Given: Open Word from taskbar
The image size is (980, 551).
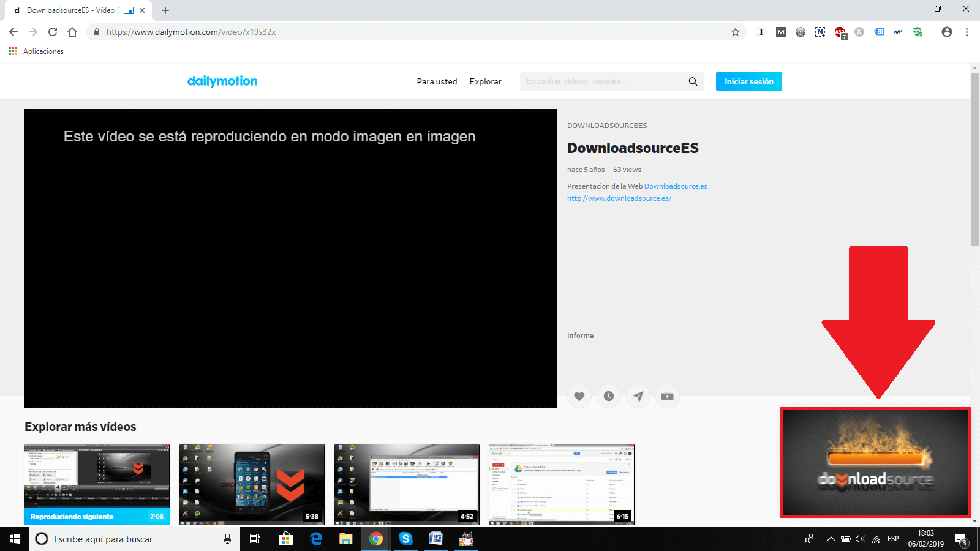Looking at the screenshot, I should point(435,539).
